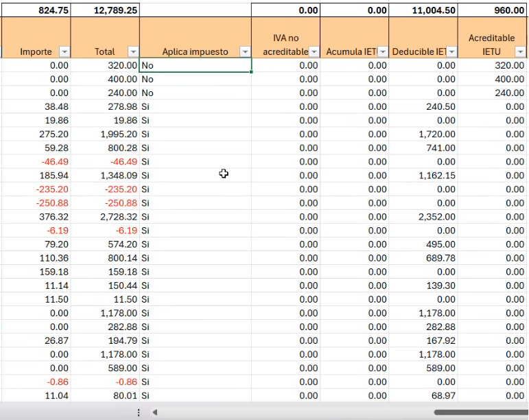This screenshot has width=529, height=420.
Task: Click the scroll left arrow on horizontal scrollbar
Action: 155,412
